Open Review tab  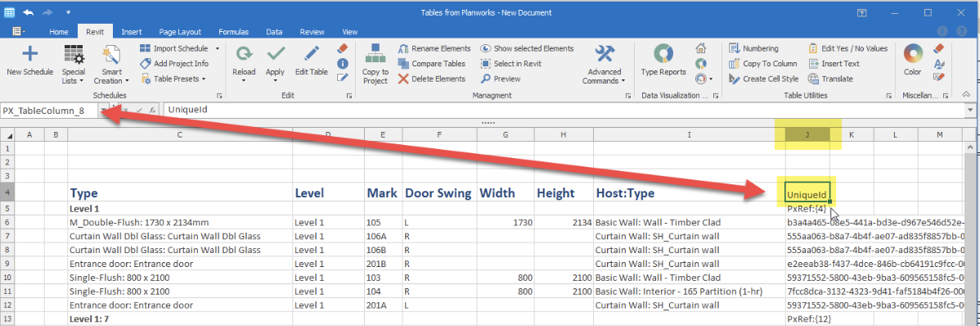[x=312, y=32]
